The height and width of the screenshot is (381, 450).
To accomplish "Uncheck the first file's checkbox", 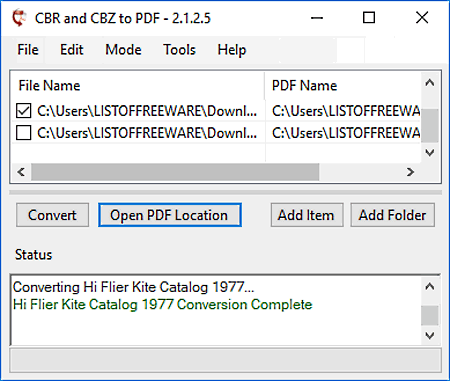I will [x=23, y=111].
